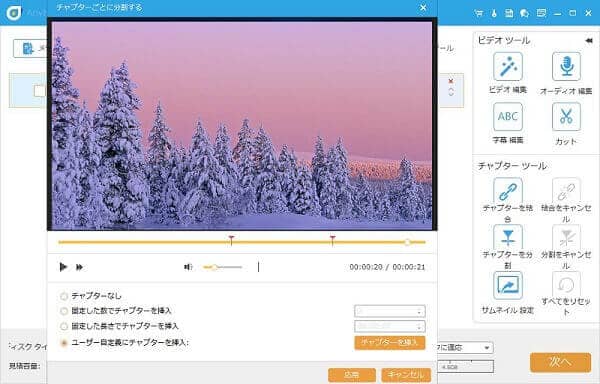
Task: Click the Cancel Split icon
Action: coord(566,237)
